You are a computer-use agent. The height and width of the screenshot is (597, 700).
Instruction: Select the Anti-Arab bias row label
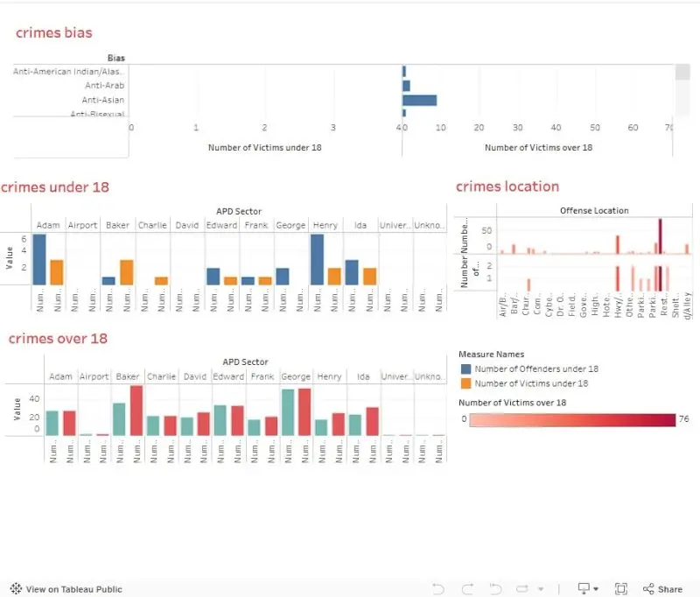(x=104, y=85)
